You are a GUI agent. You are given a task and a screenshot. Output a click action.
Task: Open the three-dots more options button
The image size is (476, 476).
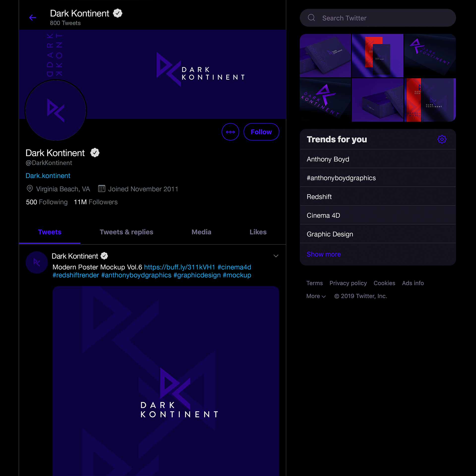point(230,132)
